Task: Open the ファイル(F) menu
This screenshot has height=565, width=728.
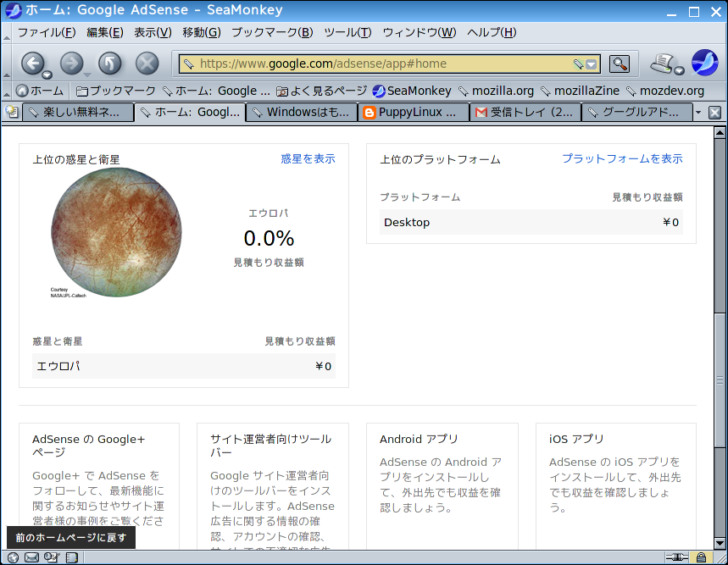Action: pyautogui.click(x=47, y=32)
